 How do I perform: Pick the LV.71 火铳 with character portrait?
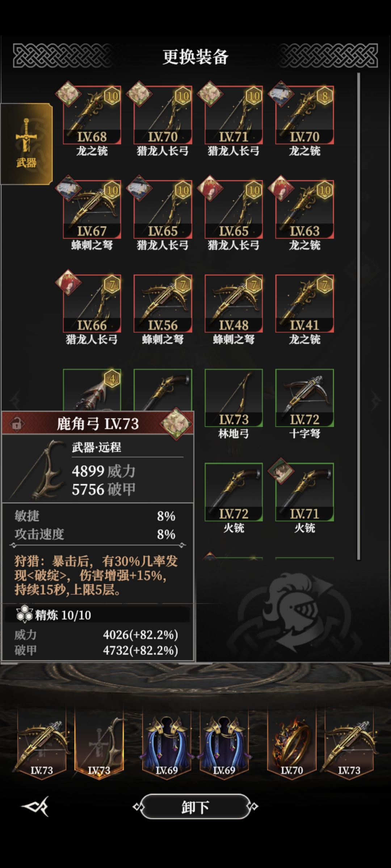pos(304,492)
